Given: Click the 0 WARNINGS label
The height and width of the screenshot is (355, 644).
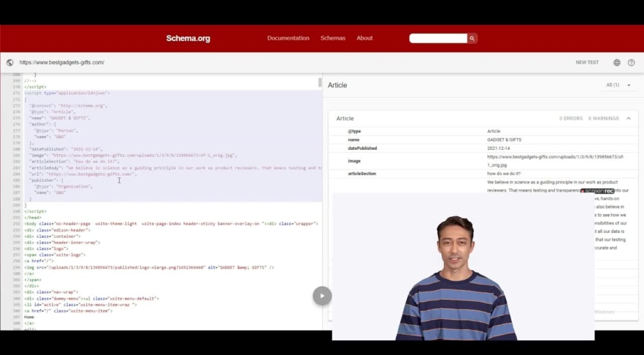Looking at the screenshot, I should 603,118.
